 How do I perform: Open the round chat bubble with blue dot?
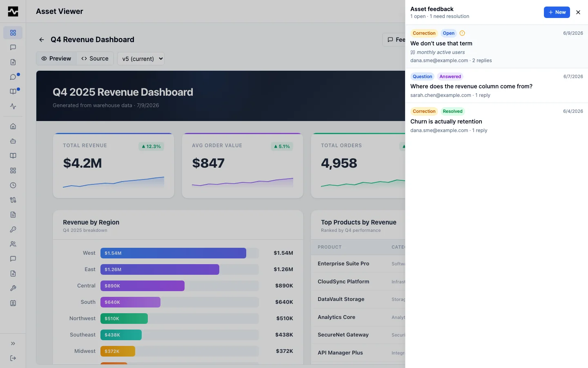13,77
